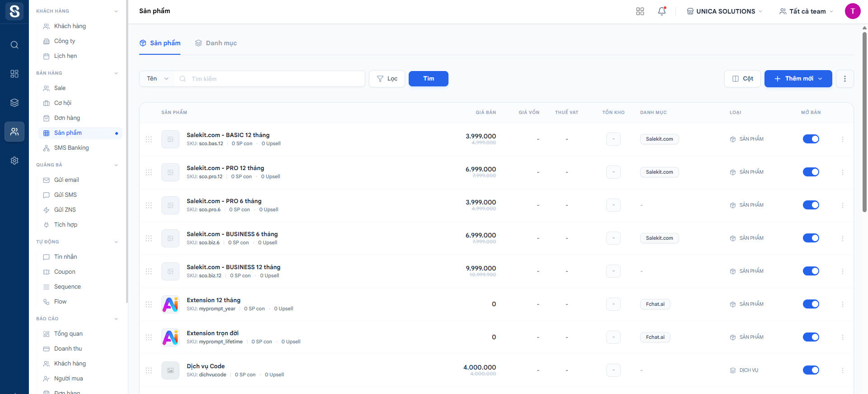Toggle Mở bán for BUSINESS 6 tháng
Viewport: 868px width, 394px height.
[811, 238]
